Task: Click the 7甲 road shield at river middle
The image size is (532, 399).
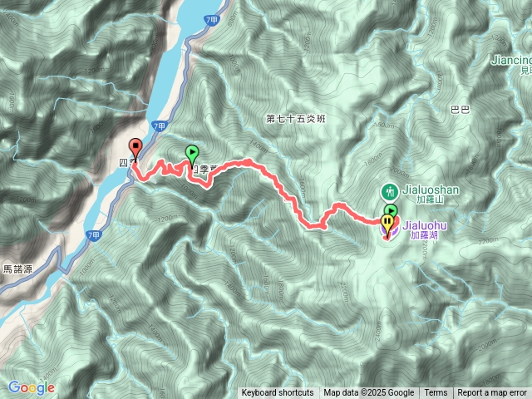Action: (159, 126)
